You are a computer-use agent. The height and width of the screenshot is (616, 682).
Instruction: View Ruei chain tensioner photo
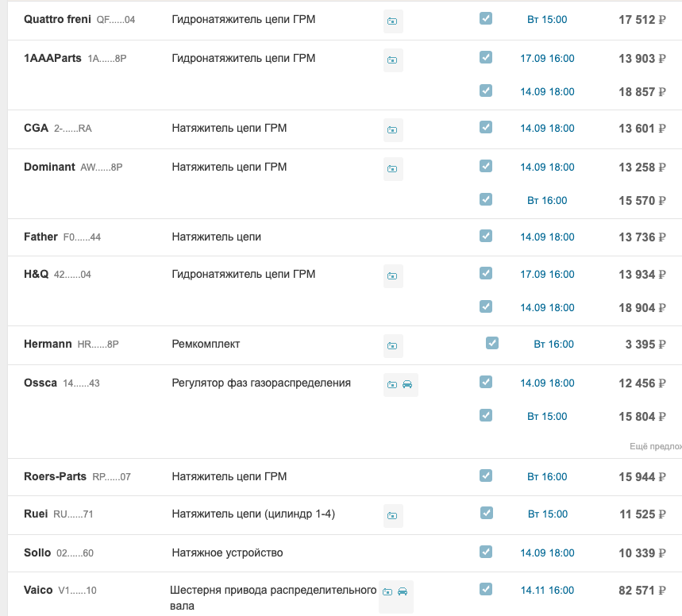click(x=392, y=516)
